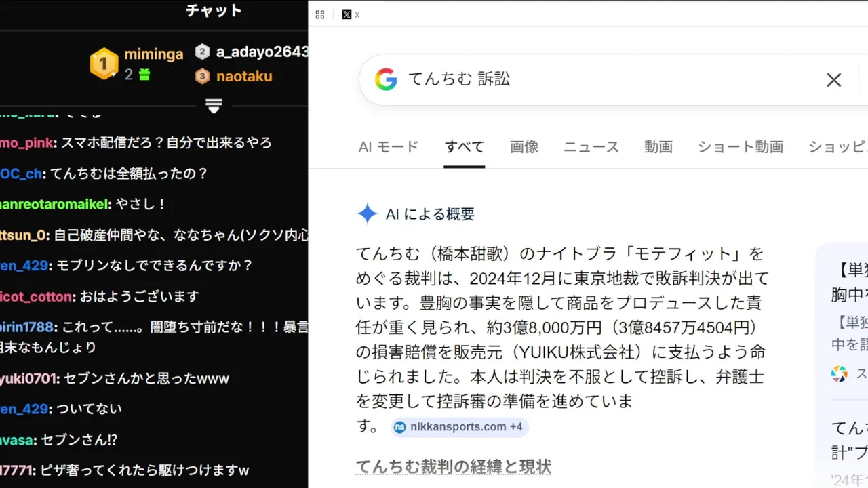This screenshot has height=488, width=868.
Task: Click chat message ついてない
Action: coord(90,409)
